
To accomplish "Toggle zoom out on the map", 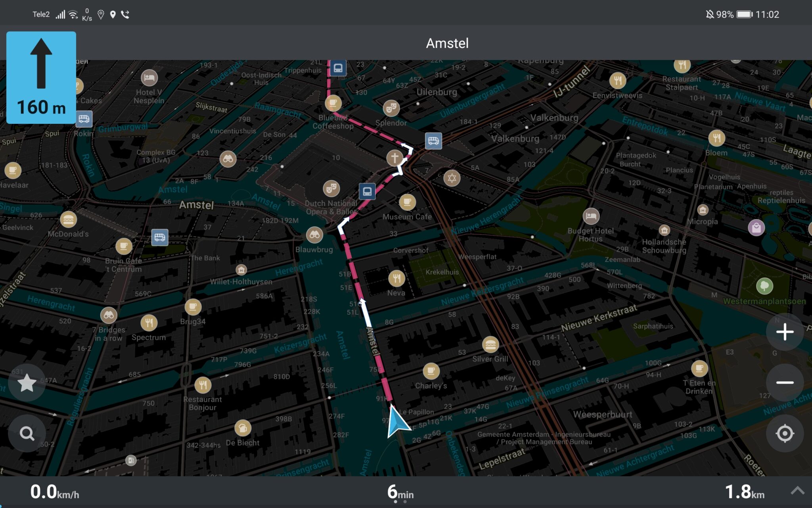I will (x=785, y=382).
